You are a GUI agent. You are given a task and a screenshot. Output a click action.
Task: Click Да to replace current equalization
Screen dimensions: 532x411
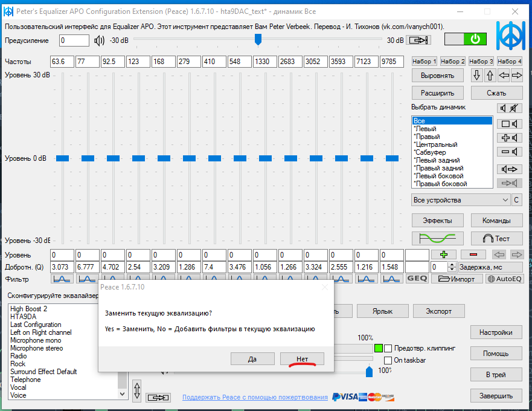[252, 359]
